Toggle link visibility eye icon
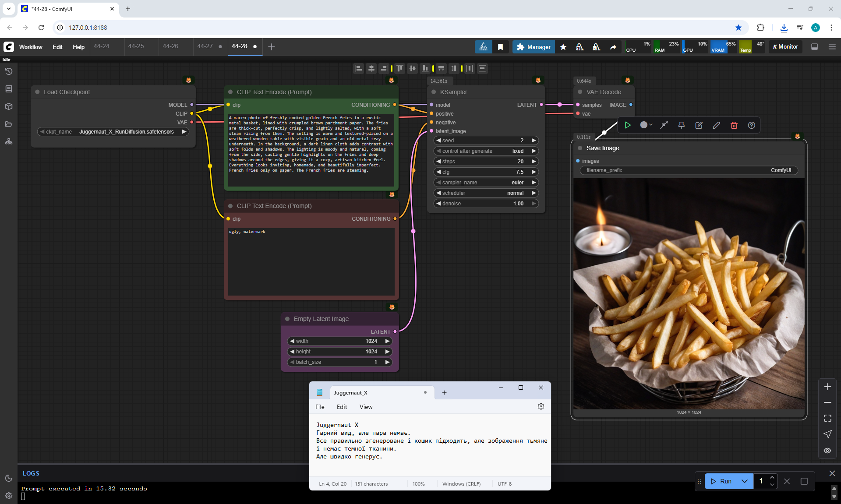This screenshot has width=841, height=504. click(x=827, y=451)
